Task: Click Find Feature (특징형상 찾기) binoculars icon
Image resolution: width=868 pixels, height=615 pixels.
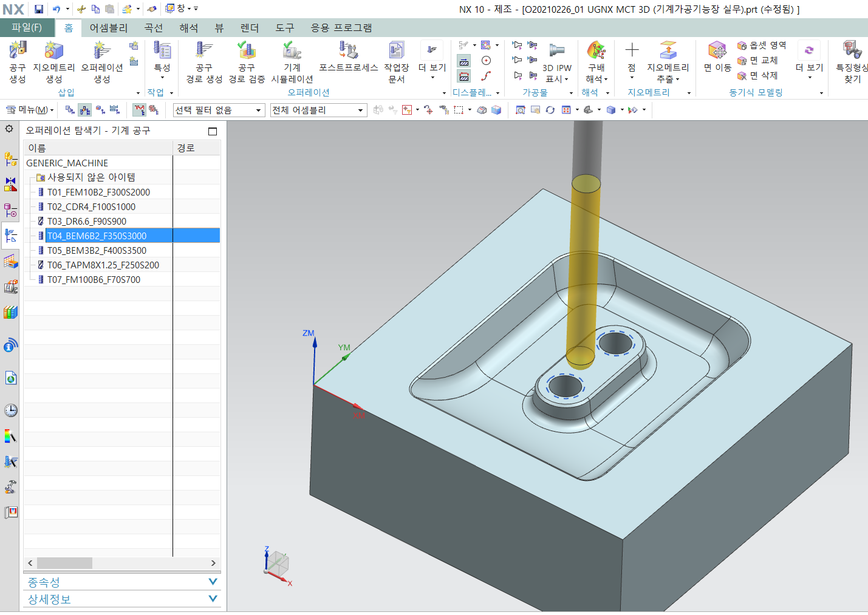Action: pyautogui.click(x=852, y=62)
